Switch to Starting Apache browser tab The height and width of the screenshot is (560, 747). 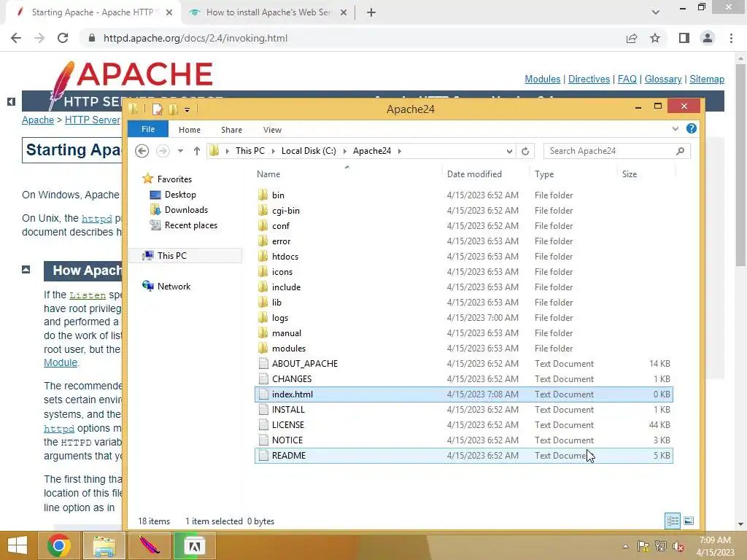(93, 12)
